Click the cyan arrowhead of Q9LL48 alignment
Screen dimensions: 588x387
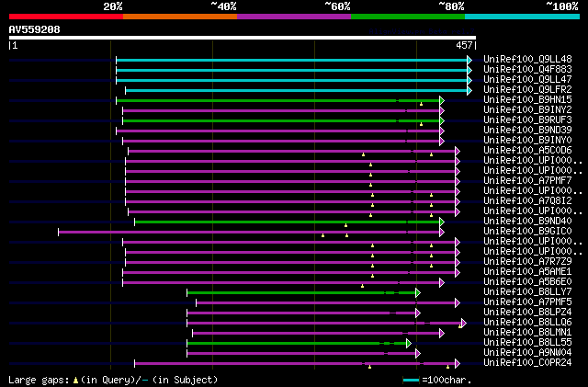tap(469, 60)
